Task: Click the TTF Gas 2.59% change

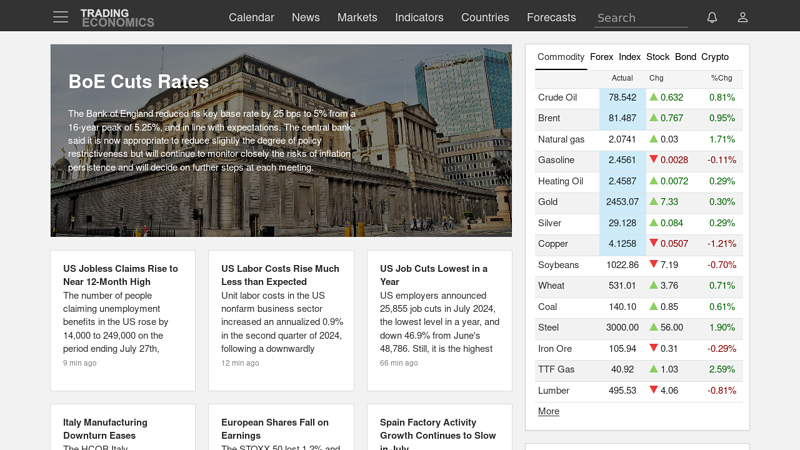Action: click(721, 369)
